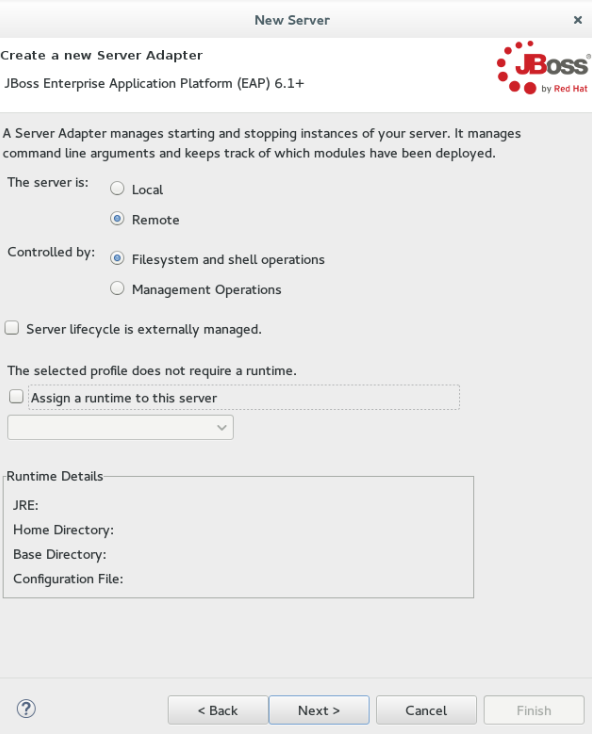Click the Create a new Server Adapter heading
This screenshot has height=737, width=592.
click(101, 55)
